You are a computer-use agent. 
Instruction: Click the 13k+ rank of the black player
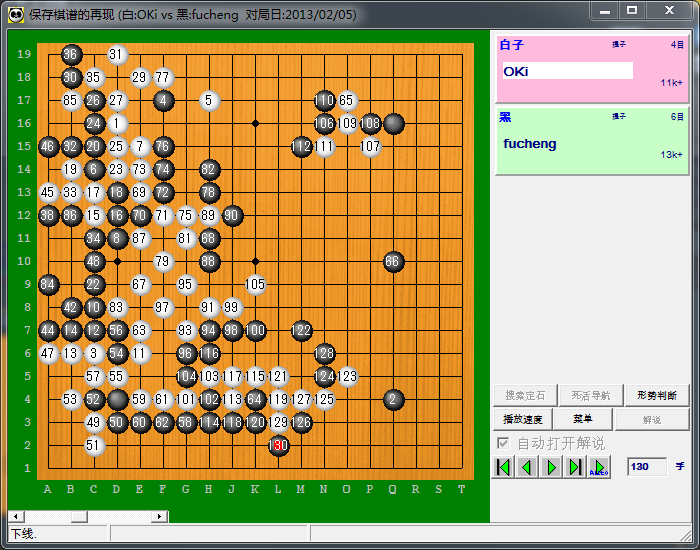(672, 154)
